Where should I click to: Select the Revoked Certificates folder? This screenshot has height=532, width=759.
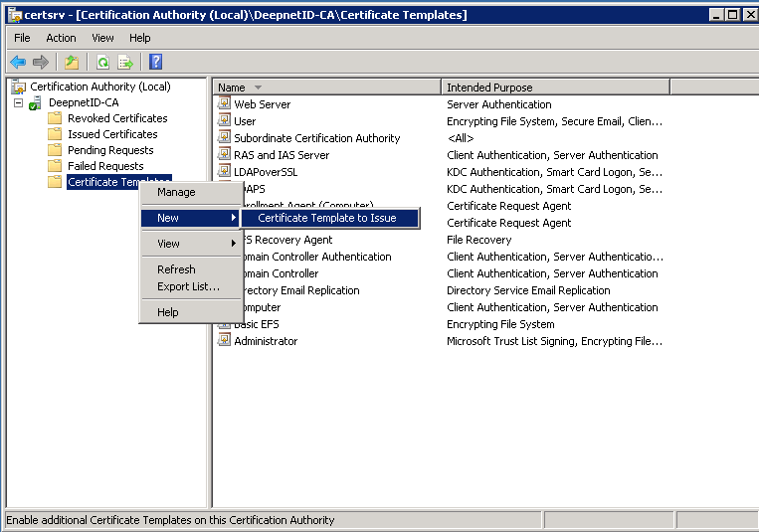[x=116, y=118]
